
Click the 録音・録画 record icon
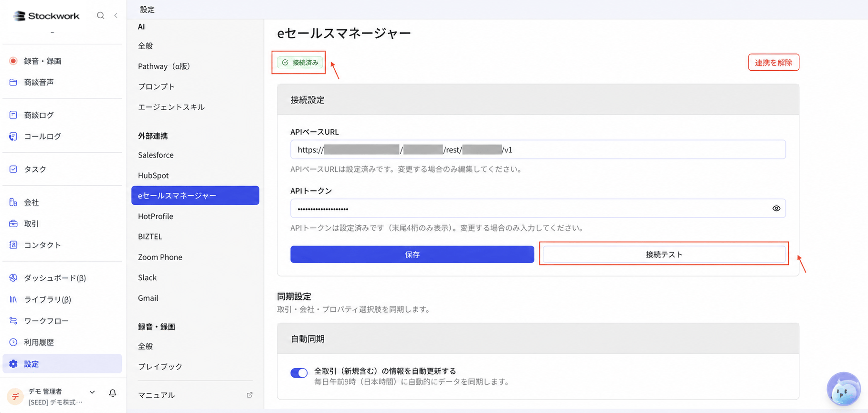[13, 61]
